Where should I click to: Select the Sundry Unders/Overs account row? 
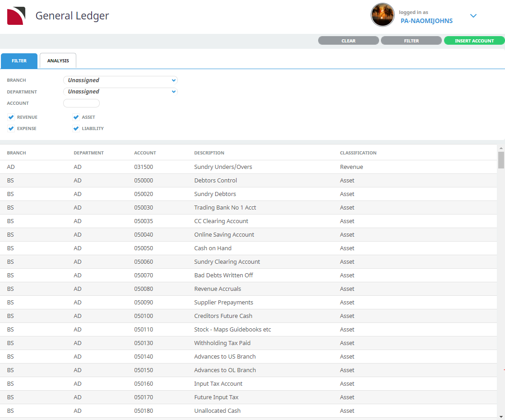(x=223, y=167)
